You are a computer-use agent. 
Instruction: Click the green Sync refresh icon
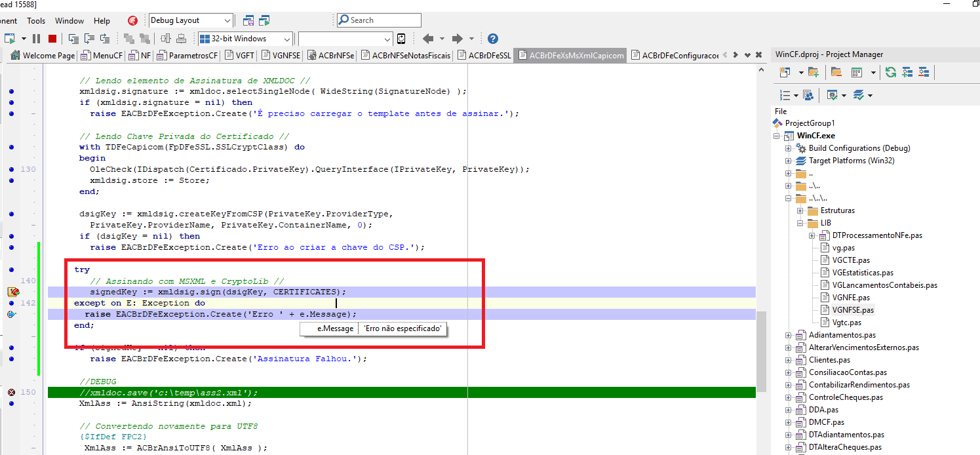coord(890,72)
